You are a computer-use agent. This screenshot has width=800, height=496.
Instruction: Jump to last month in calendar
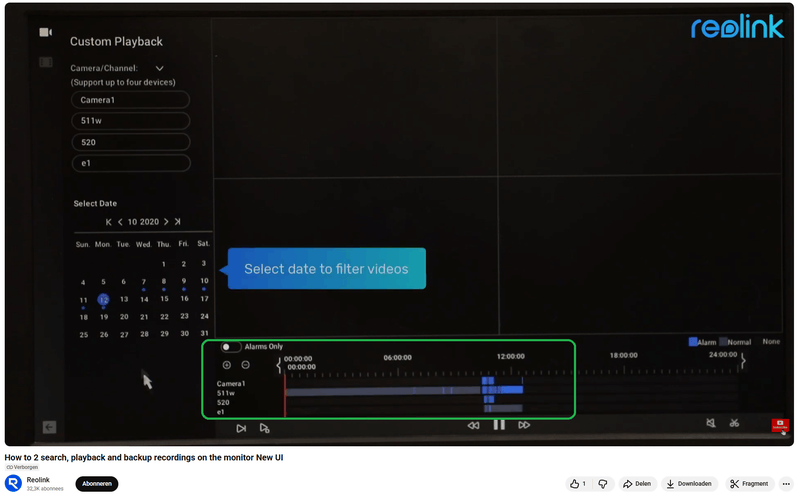(x=178, y=222)
